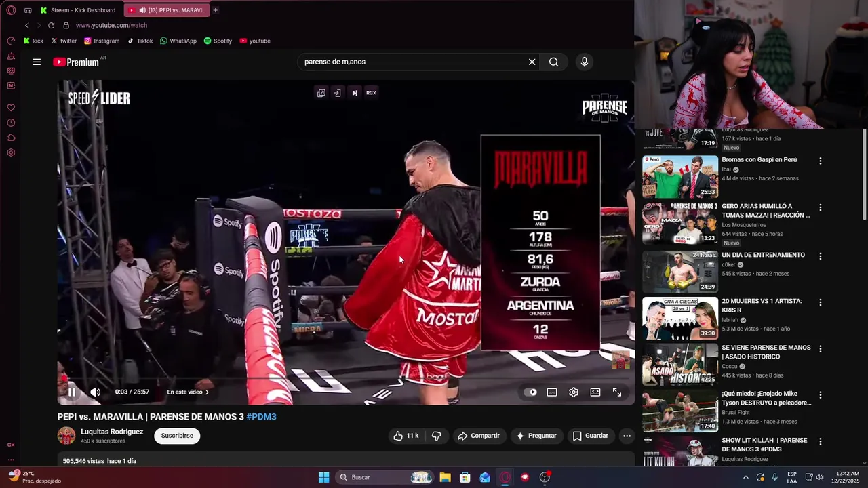Open options for '¡Qué miedo!' Mike Tyson video

[x=821, y=394]
